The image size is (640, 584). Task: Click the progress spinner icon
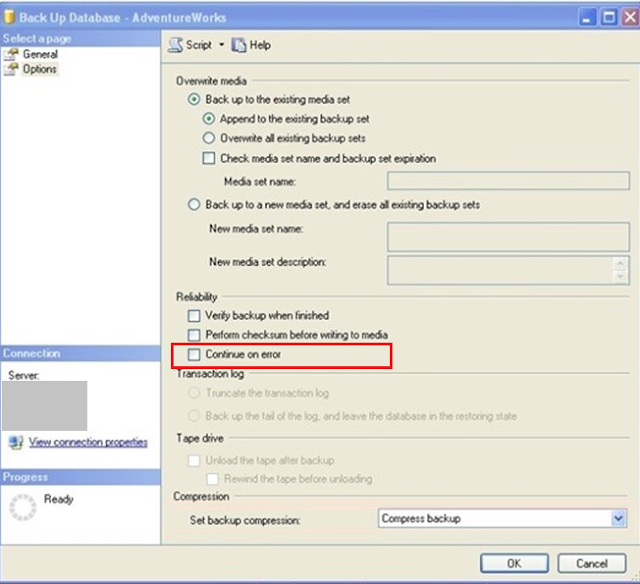coord(23,507)
